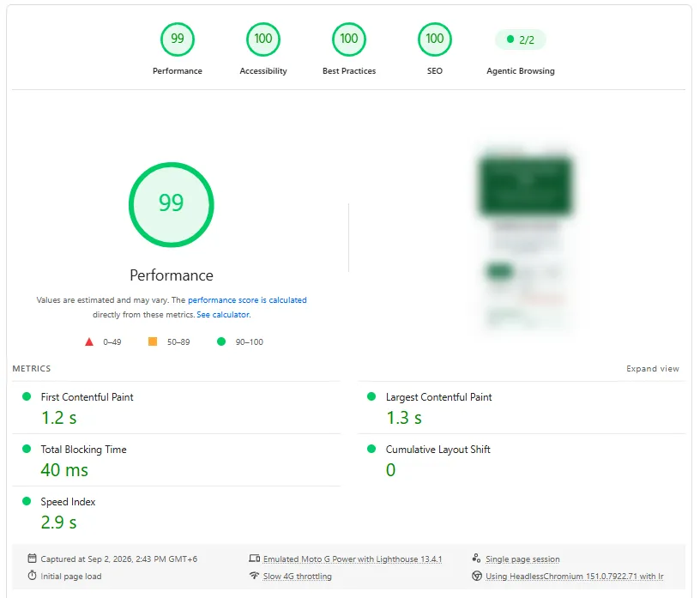Image resolution: width=700 pixels, height=598 pixels.
Task: Open the 'See calculator' link
Action: click(x=223, y=314)
